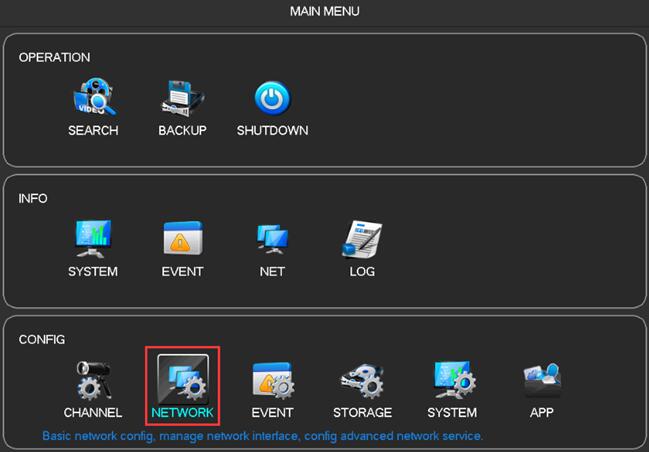Open the Event info warning icon
The width and height of the screenshot is (649, 452).
coord(182,240)
